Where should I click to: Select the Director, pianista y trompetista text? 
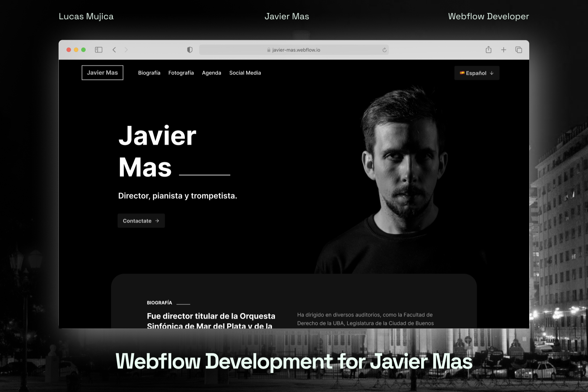point(178,196)
